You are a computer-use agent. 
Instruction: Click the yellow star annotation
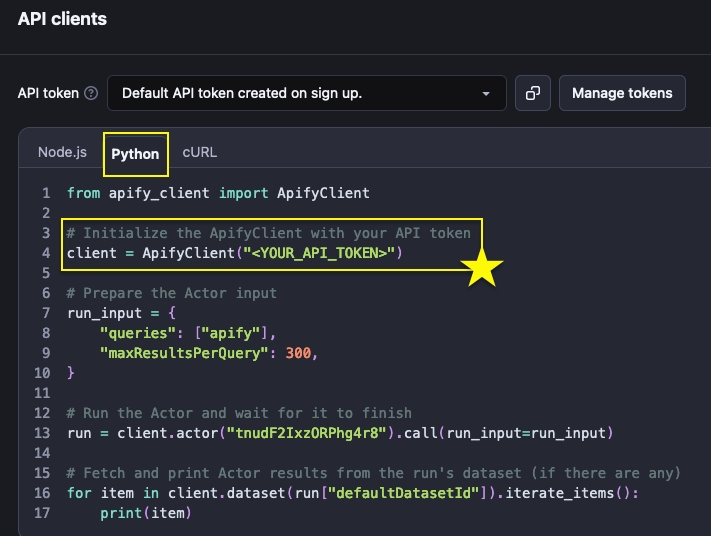[x=482, y=269]
